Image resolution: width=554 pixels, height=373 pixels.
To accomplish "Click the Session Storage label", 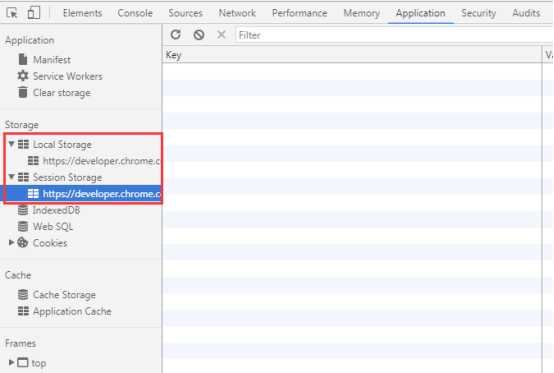I will tap(67, 177).
